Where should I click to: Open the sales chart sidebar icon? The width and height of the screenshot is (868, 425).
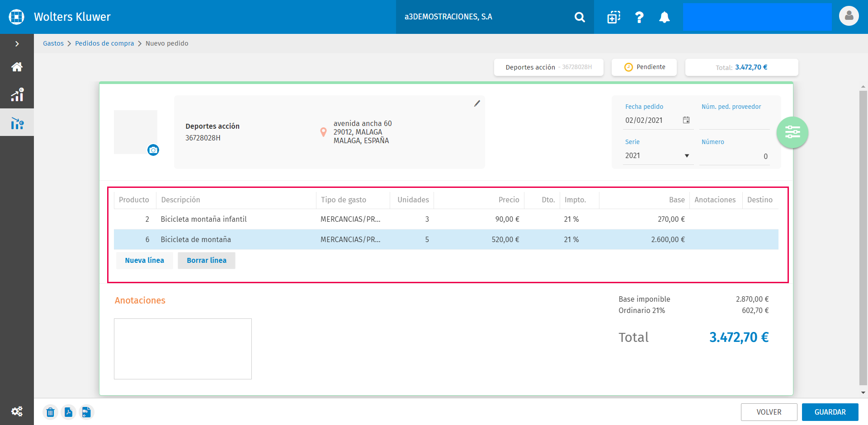pyautogui.click(x=17, y=95)
